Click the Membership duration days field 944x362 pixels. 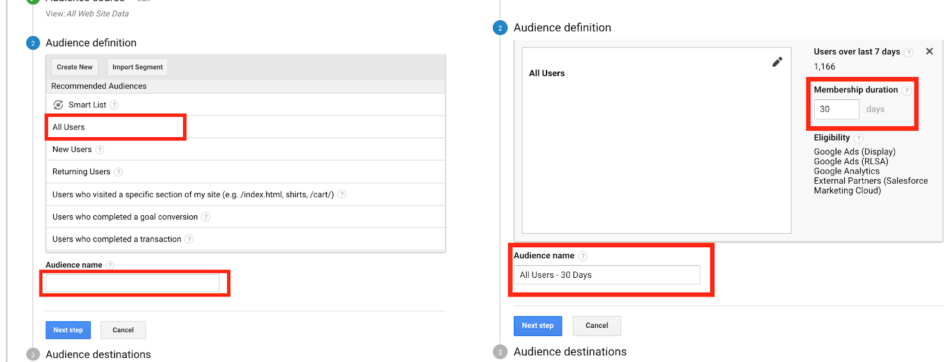pos(837,110)
